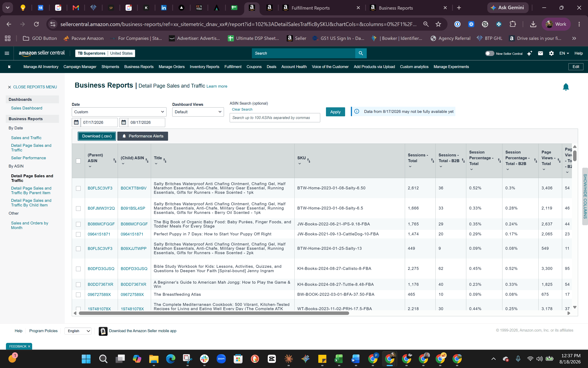Open the end-date calendar picker icon

(x=124, y=122)
